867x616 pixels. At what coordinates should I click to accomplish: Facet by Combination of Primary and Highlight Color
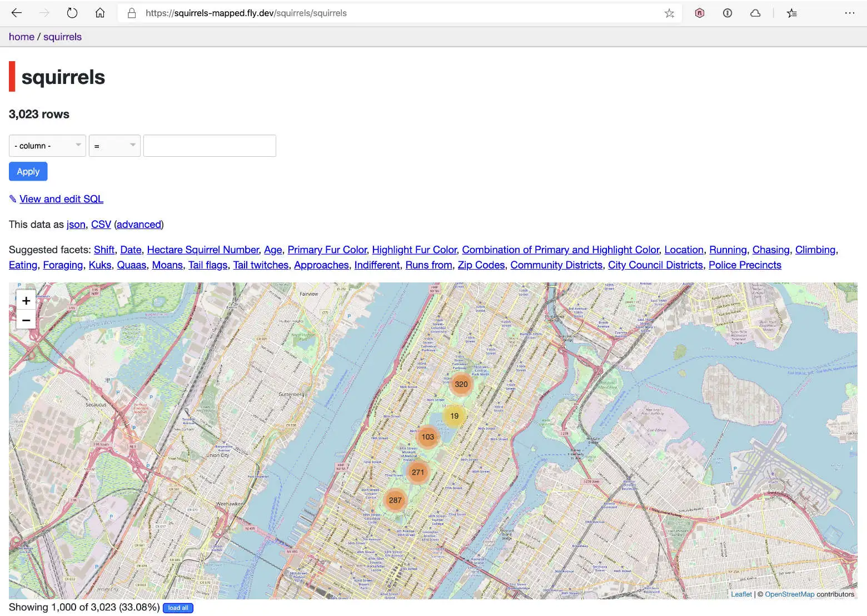tap(561, 250)
